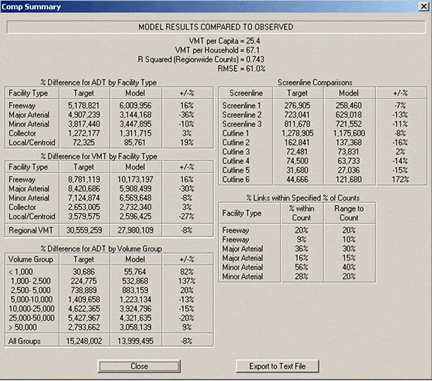Click ADT Collector model value 1,311,715
The image size is (432, 381).
tap(135, 133)
